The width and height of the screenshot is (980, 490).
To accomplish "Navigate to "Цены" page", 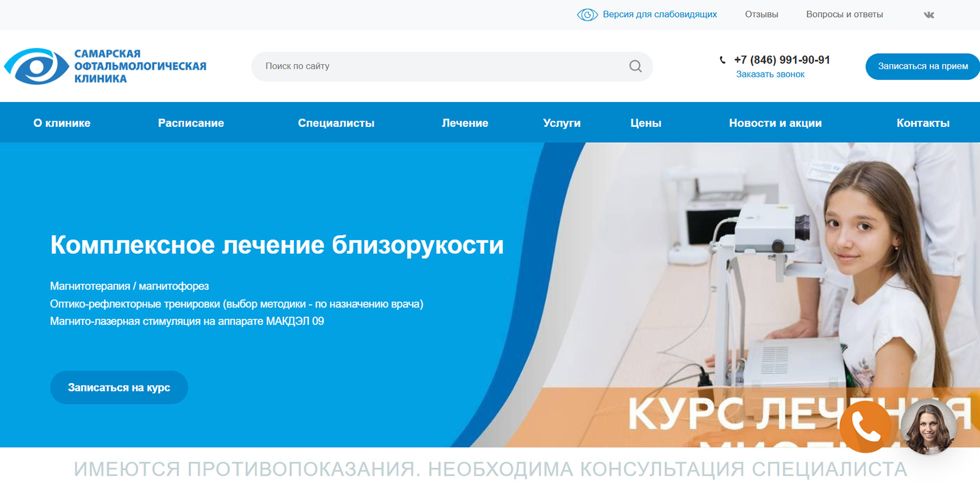I will point(645,123).
